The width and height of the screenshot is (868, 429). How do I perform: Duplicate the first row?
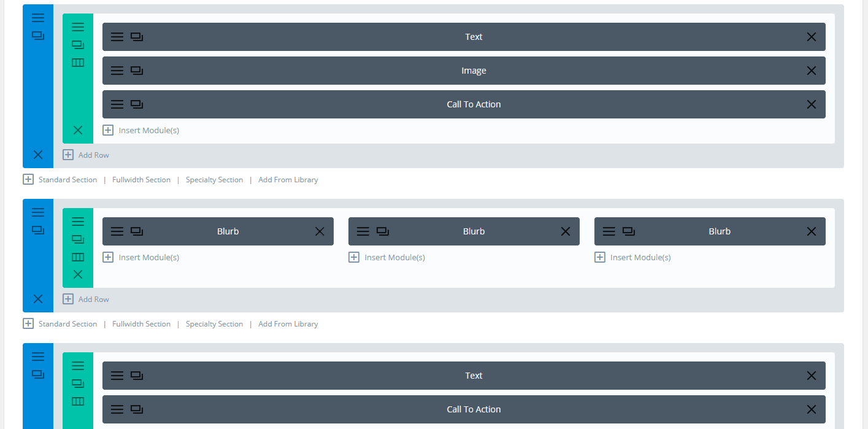(77, 44)
